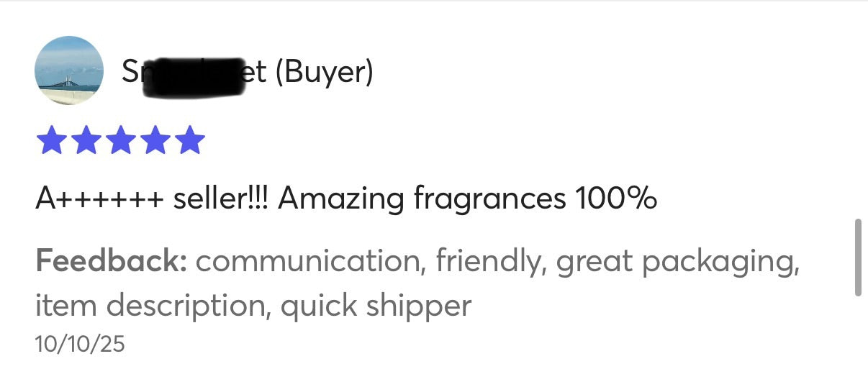Viewport: 868px width, 387px height.
Task: Select the "friendly" feedback tag
Action: tap(487, 260)
